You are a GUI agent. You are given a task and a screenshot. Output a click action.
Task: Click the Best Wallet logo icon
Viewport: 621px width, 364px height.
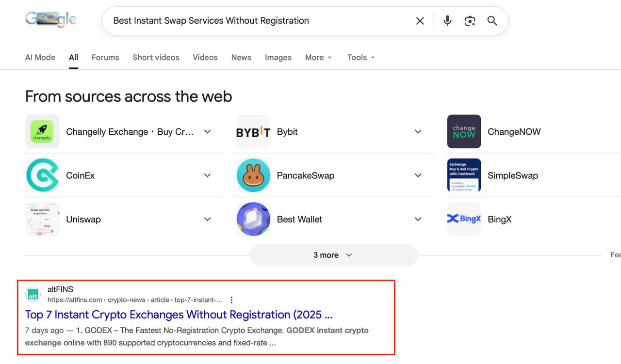[253, 219]
